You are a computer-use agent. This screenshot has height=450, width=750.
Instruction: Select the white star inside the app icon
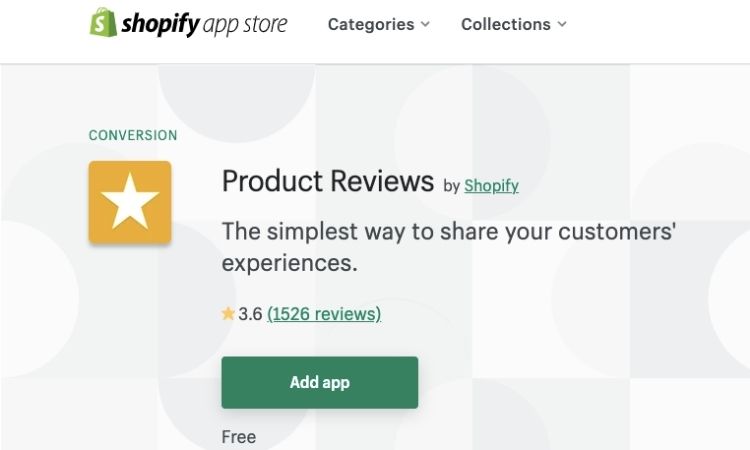click(130, 201)
